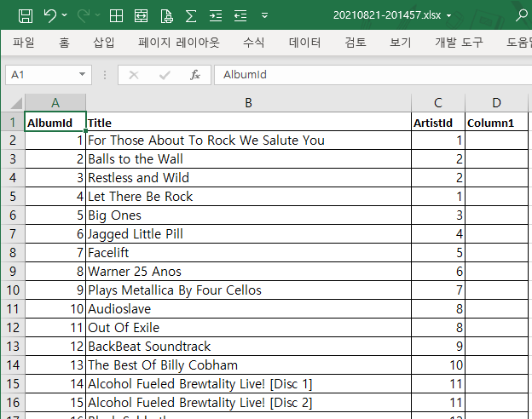Click the Select All corner triangle
This screenshot has width=532, height=419.
15,103
